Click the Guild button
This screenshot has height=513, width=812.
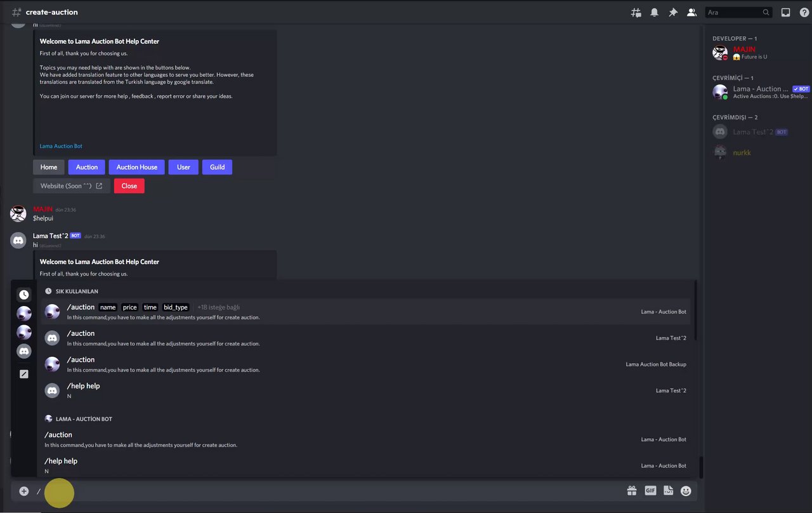217,167
